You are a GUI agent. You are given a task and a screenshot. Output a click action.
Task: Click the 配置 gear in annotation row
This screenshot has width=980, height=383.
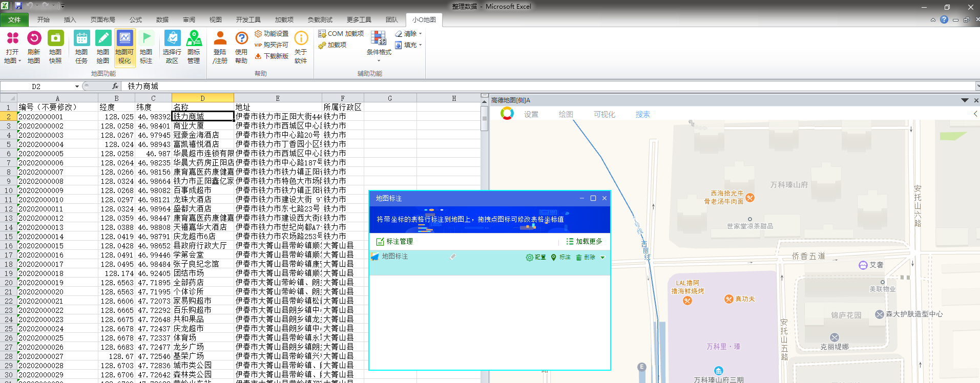click(x=535, y=257)
